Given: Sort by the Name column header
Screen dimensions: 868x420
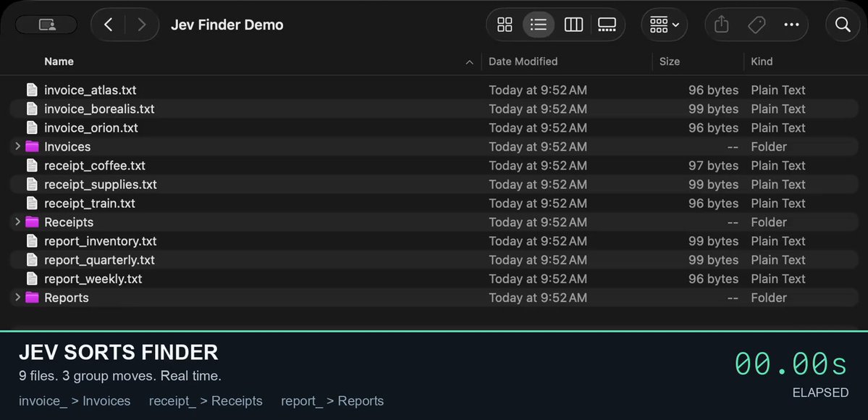Looking at the screenshot, I should (x=59, y=62).
